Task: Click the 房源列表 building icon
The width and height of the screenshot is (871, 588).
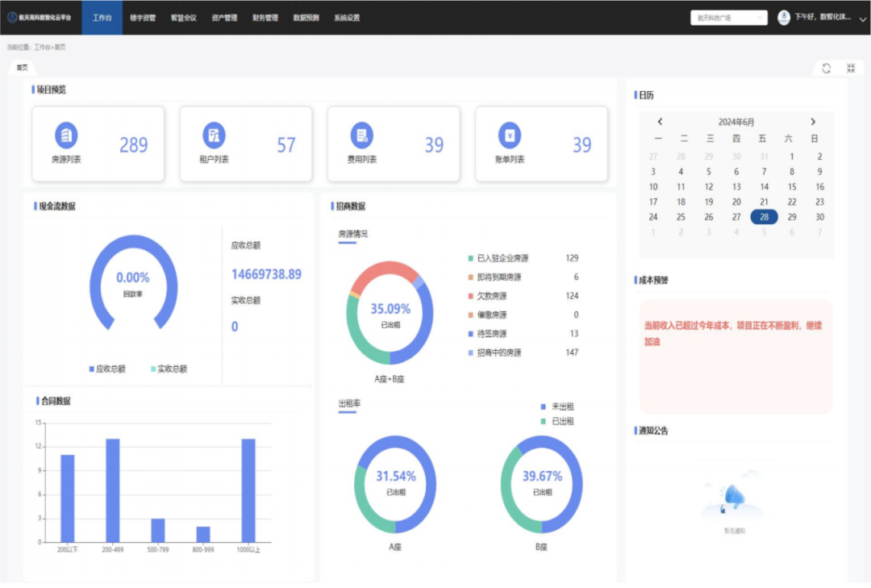Action: click(66, 135)
